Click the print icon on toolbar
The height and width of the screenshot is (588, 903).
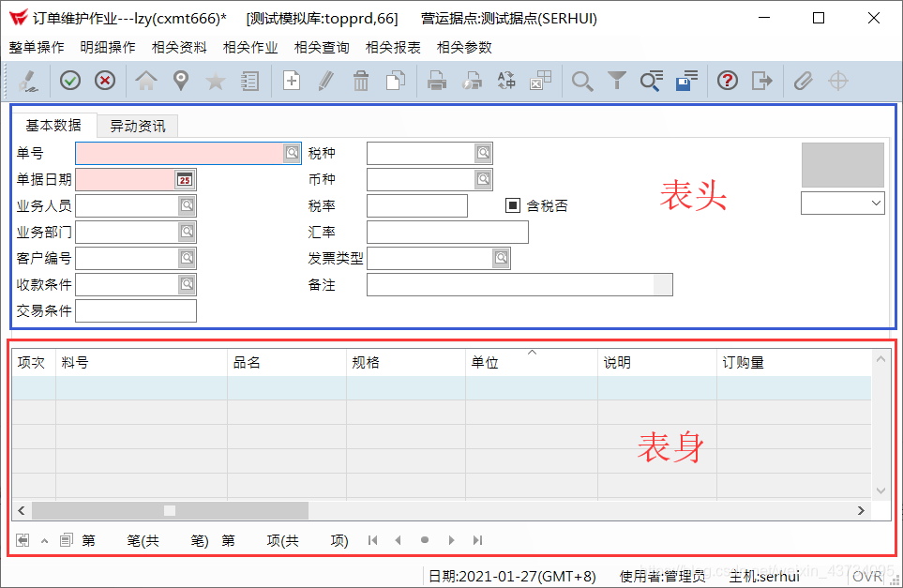436,81
